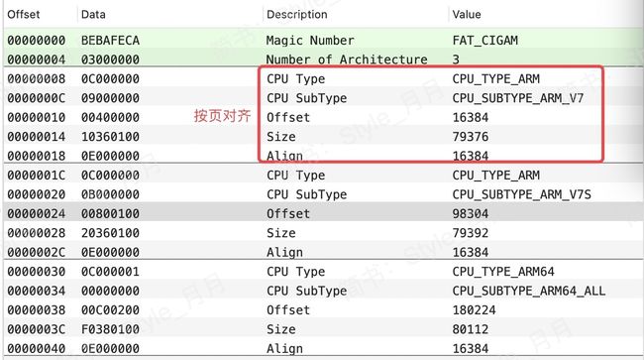Image resolution: width=644 pixels, height=360 pixels.
Task: Select the highlighted Offset 98304 row
Action: tap(322, 213)
